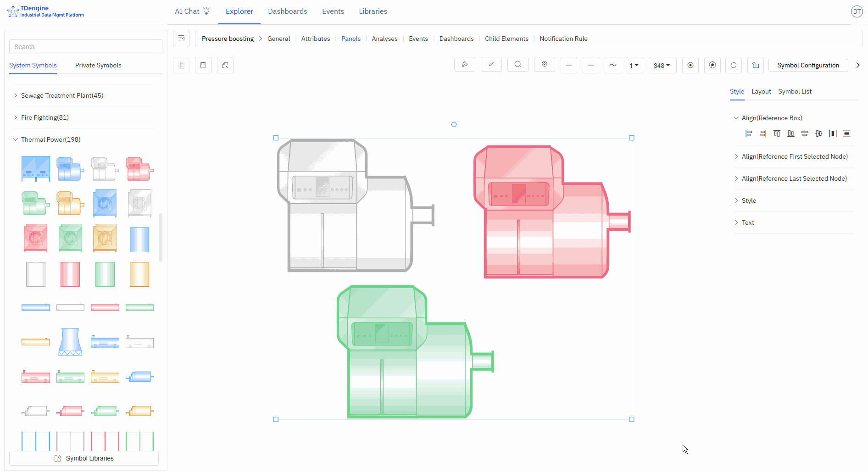The height and width of the screenshot is (472, 868).
Task: Click the align left edges icon
Action: click(x=749, y=133)
